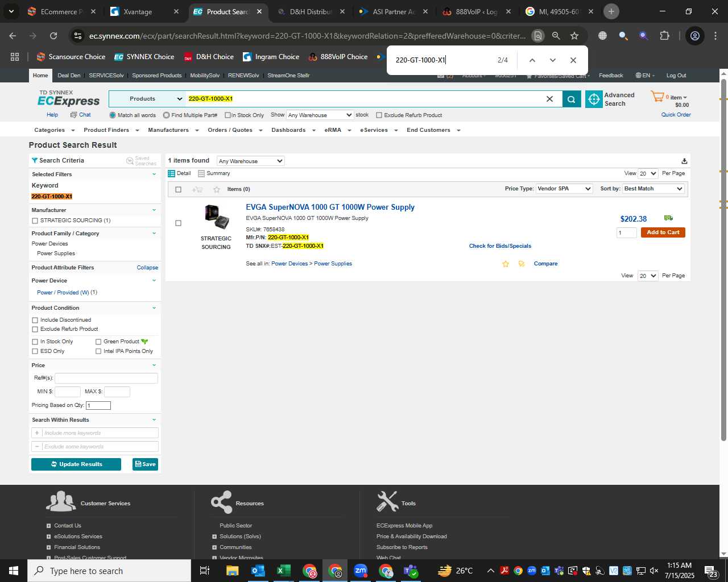This screenshot has height=582, width=728.
Task: Go to previous find-in-page match
Action: click(x=532, y=60)
